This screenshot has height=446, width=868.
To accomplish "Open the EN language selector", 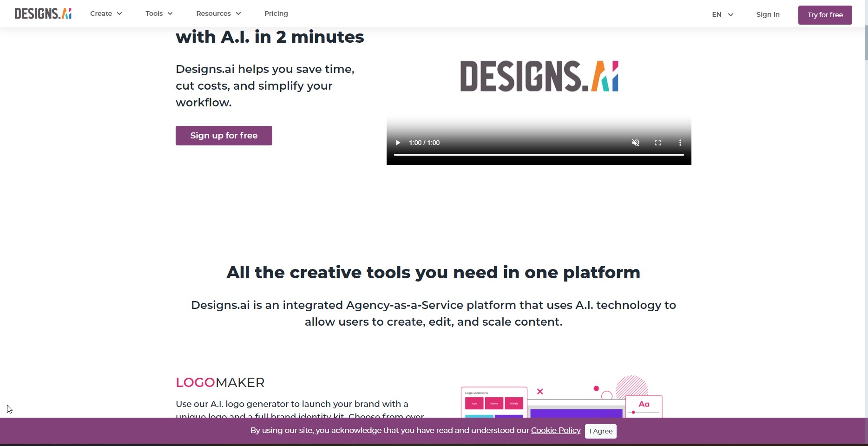I will (723, 14).
